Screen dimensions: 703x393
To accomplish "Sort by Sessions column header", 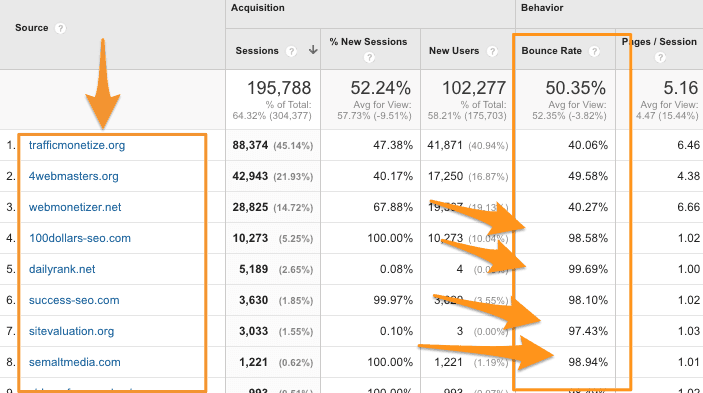I will pos(257,51).
